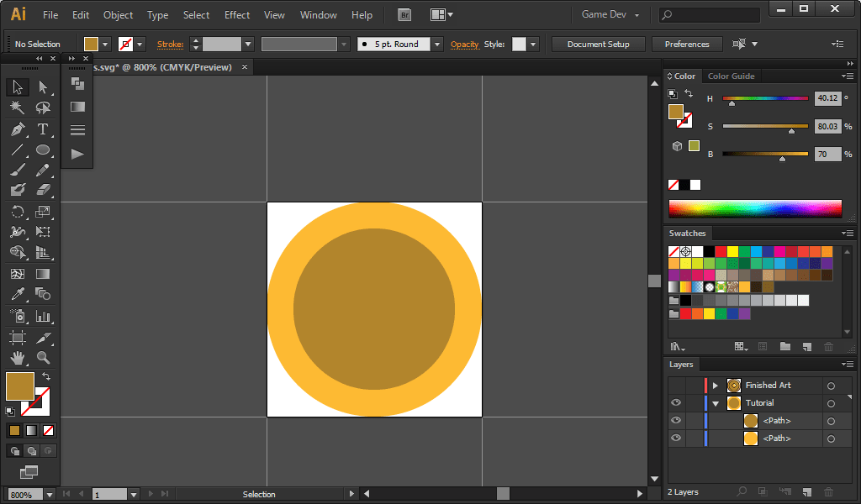Show the hidden Finished Art layer
The image size is (861, 504).
pyautogui.click(x=676, y=386)
